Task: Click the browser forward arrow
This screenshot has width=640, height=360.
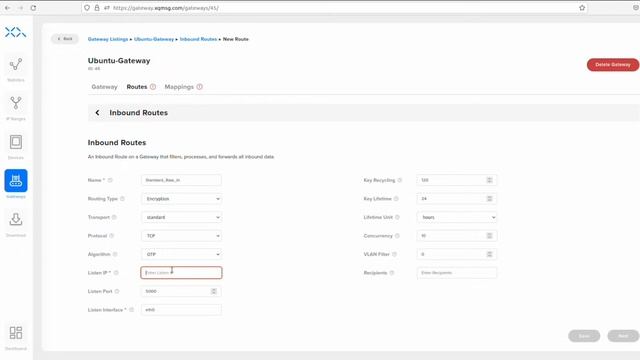Action: click(20, 8)
